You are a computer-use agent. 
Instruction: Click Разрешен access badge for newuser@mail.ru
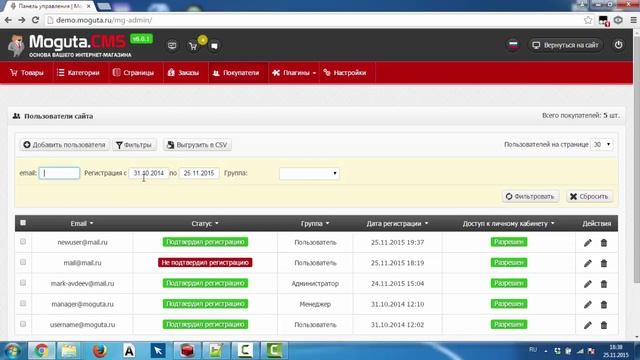click(x=509, y=242)
